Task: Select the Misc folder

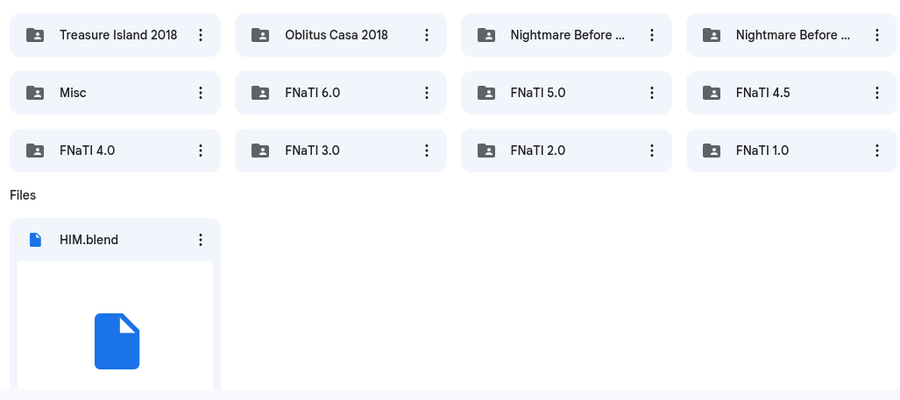Action: point(115,92)
